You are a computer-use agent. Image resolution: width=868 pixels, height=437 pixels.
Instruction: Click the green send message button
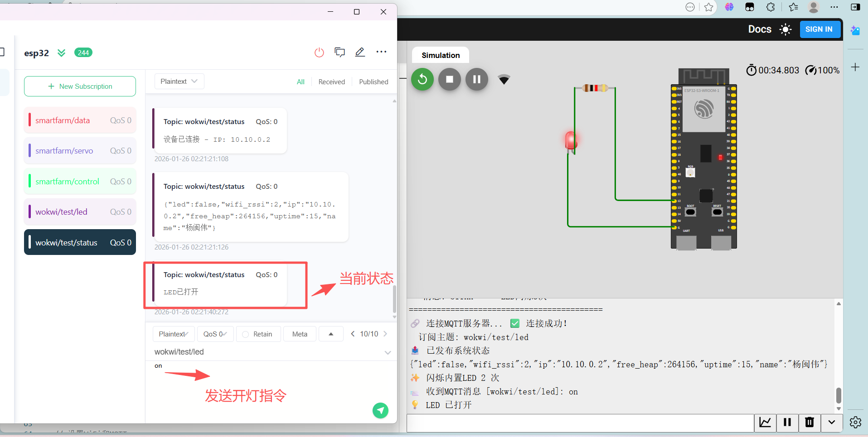(x=380, y=410)
